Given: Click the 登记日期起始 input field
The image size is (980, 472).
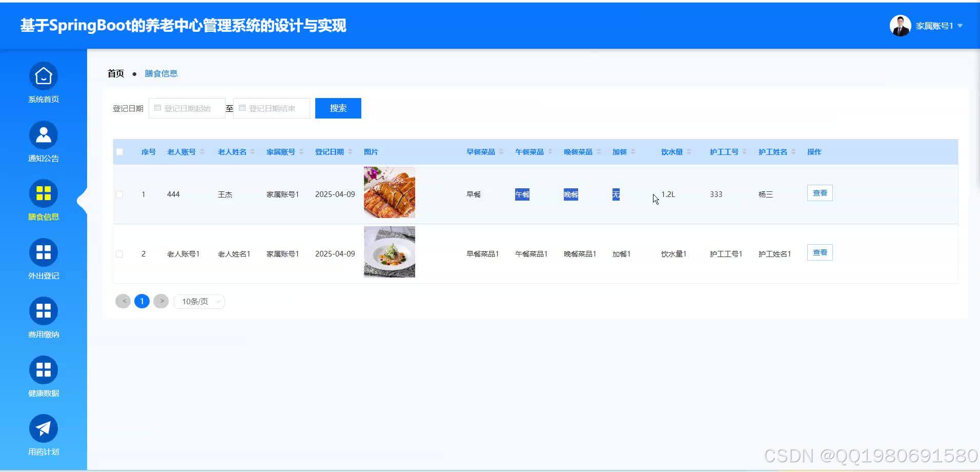Looking at the screenshot, I should click(x=190, y=108).
